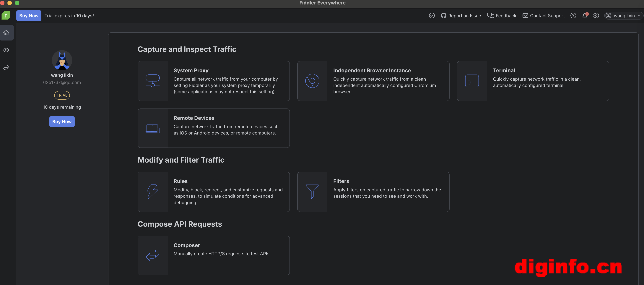644x285 pixels.
Task: Click the 'Modify and Filter Traffic' heading
Action: pos(181,160)
